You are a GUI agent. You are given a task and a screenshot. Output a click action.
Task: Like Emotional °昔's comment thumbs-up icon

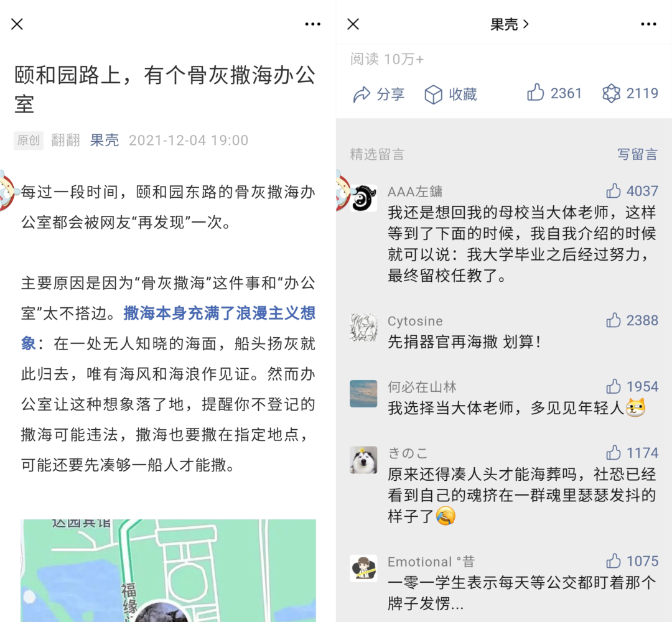click(x=614, y=561)
